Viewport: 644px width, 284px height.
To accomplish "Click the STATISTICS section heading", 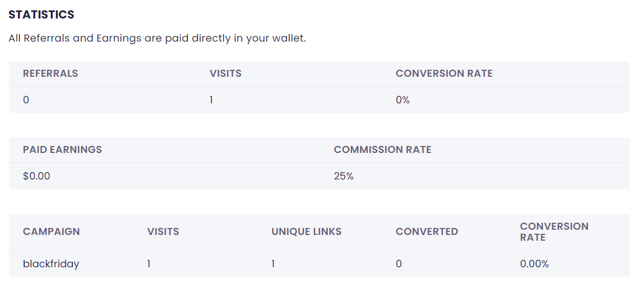I will click(x=41, y=14).
